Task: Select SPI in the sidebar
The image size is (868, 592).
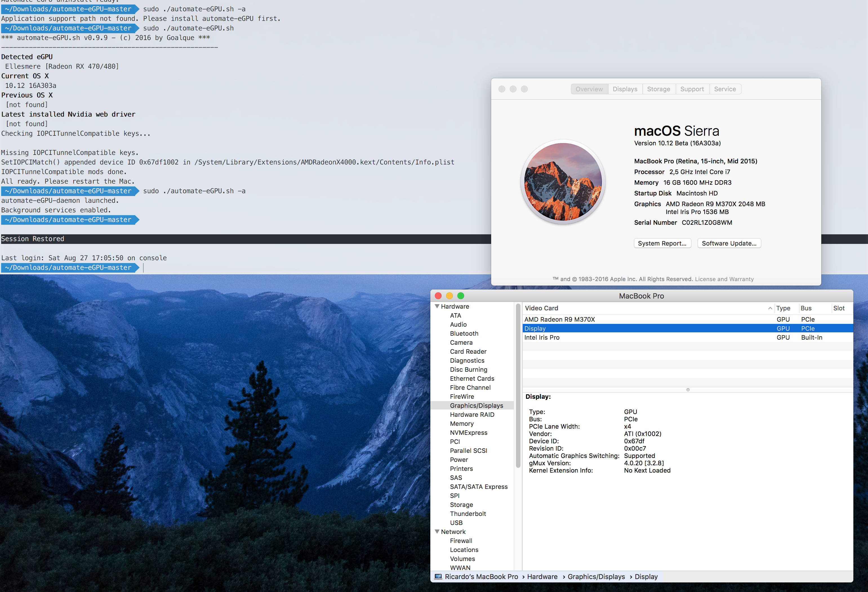Action: coord(455,496)
